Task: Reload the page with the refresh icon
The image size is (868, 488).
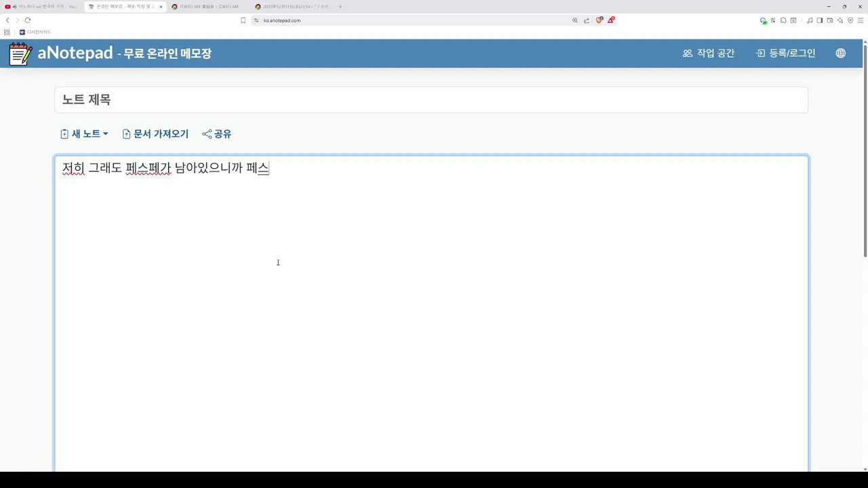Action: click(28, 20)
